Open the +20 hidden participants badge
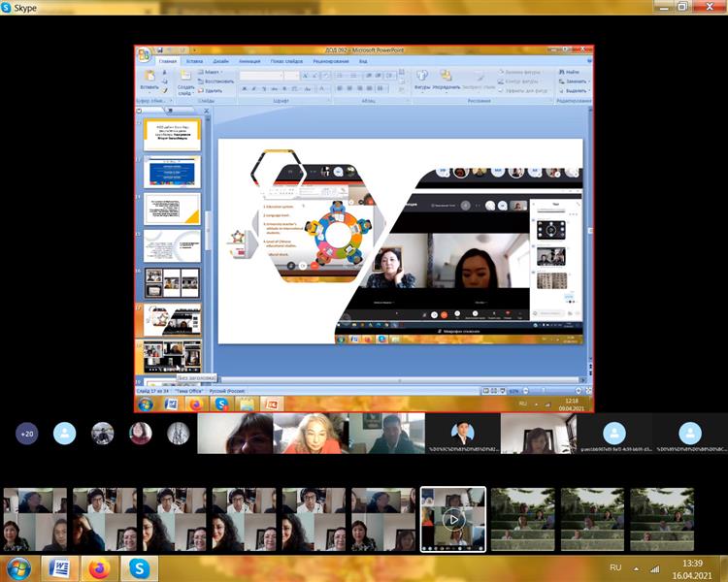The image size is (728, 582). pyautogui.click(x=26, y=434)
